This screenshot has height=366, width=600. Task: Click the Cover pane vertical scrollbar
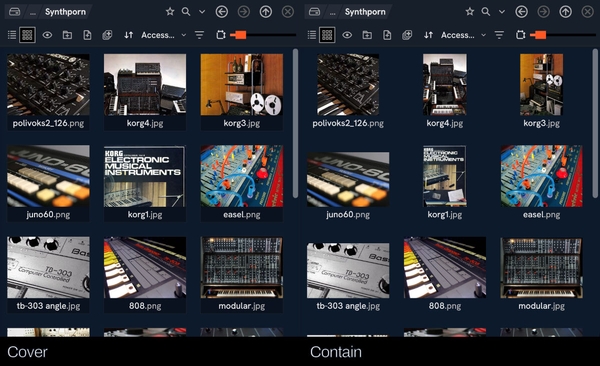(295, 123)
